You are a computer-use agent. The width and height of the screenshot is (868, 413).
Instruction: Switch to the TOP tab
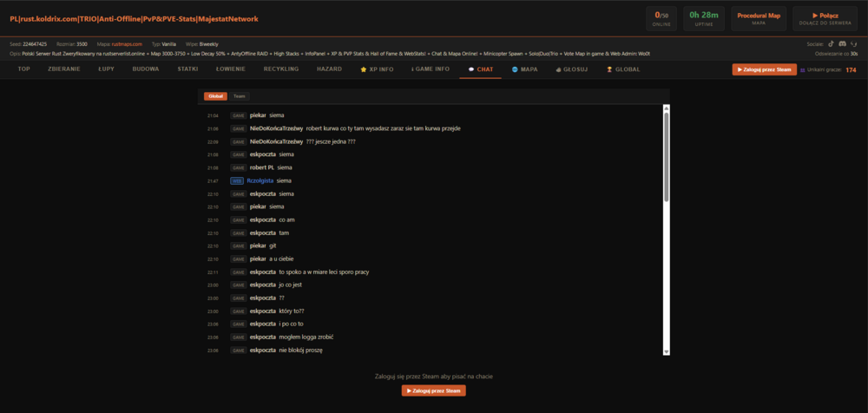[x=23, y=69]
